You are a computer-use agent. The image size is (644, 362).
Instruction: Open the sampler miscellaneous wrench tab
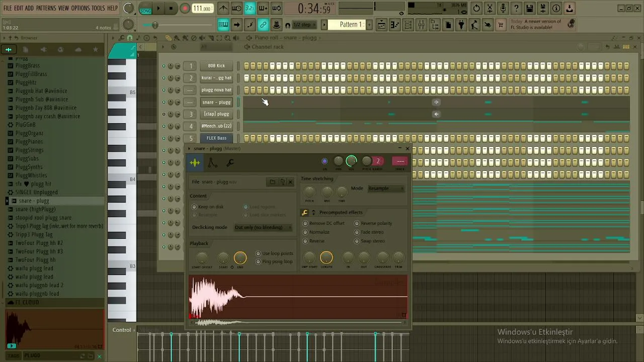(230, 162)
